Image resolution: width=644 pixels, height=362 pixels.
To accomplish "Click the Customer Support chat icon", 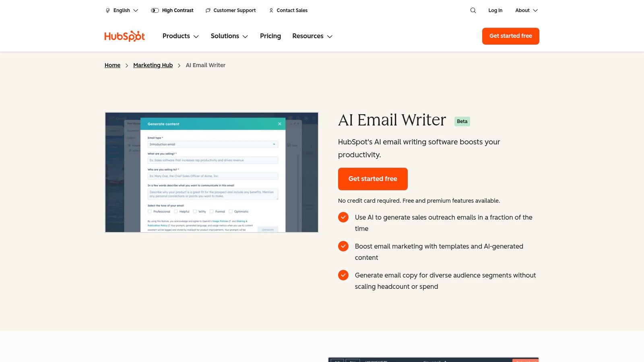I will (x=208, y=10).
